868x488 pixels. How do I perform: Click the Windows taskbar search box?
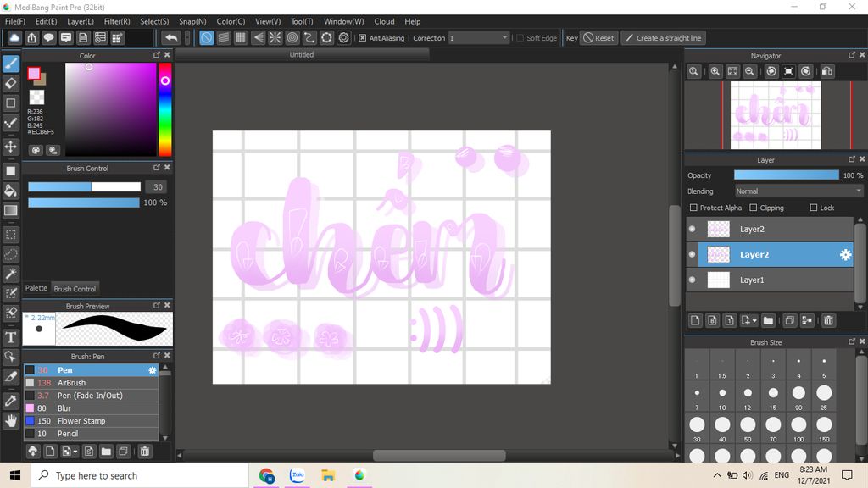(x=140, y=475)
